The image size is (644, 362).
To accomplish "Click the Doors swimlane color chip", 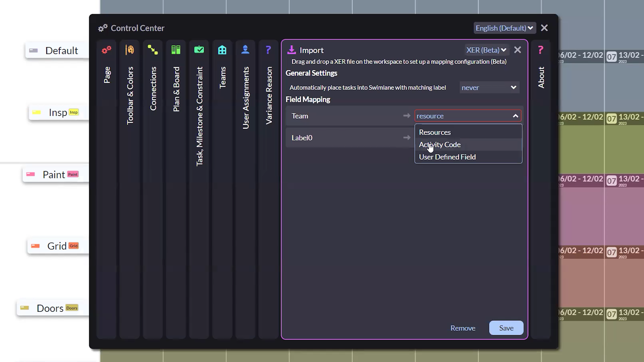I will [24, 308].
